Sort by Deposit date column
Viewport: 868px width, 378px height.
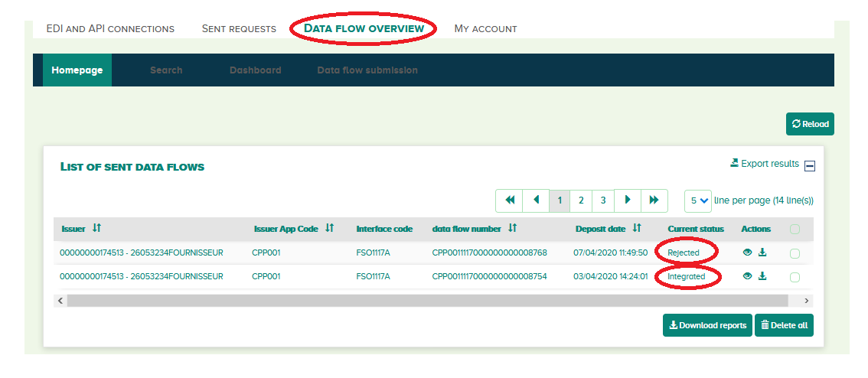point(637,229)
